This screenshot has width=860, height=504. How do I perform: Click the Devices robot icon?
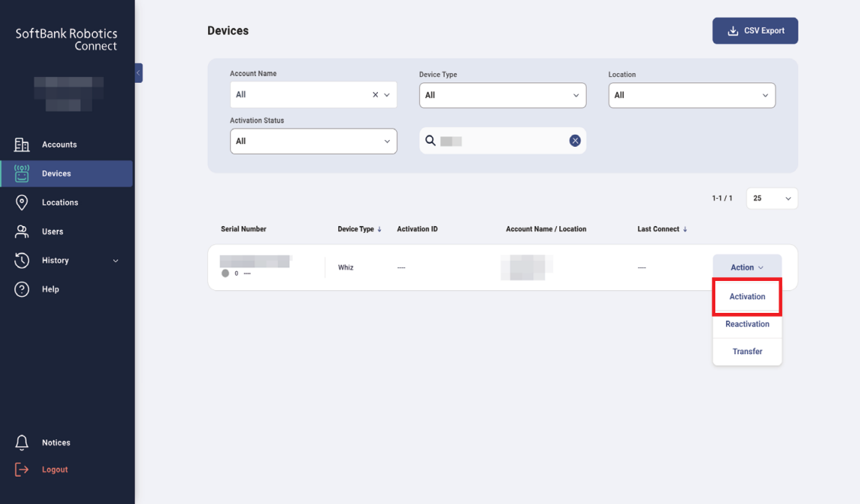click(21, 174)
